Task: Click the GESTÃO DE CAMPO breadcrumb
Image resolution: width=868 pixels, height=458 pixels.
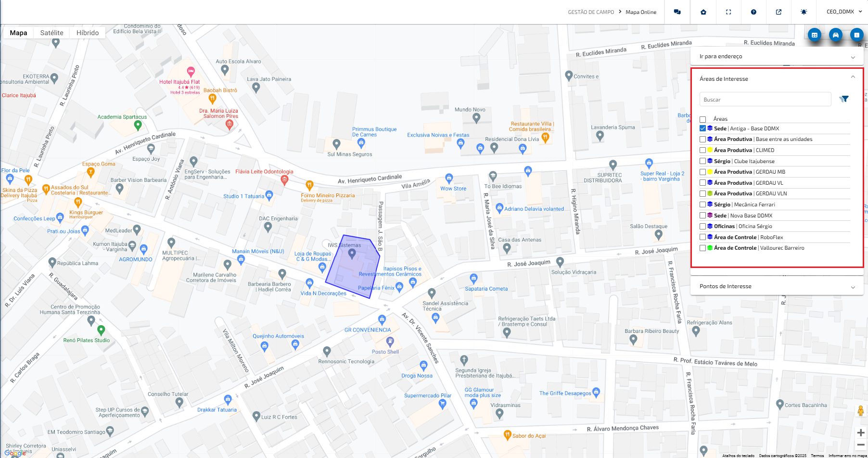Action: tap(591, 12)
